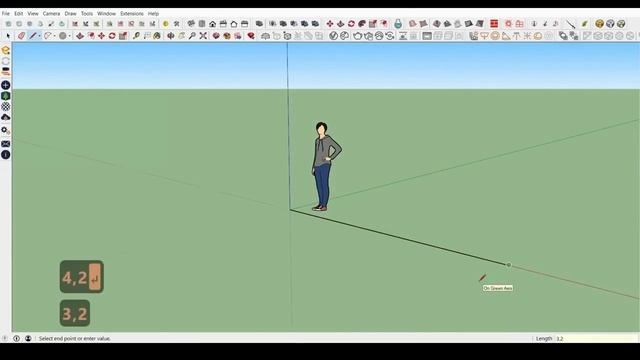Select the Pan hand tool
The image size is (640, 360).
(x=182, y=36)
